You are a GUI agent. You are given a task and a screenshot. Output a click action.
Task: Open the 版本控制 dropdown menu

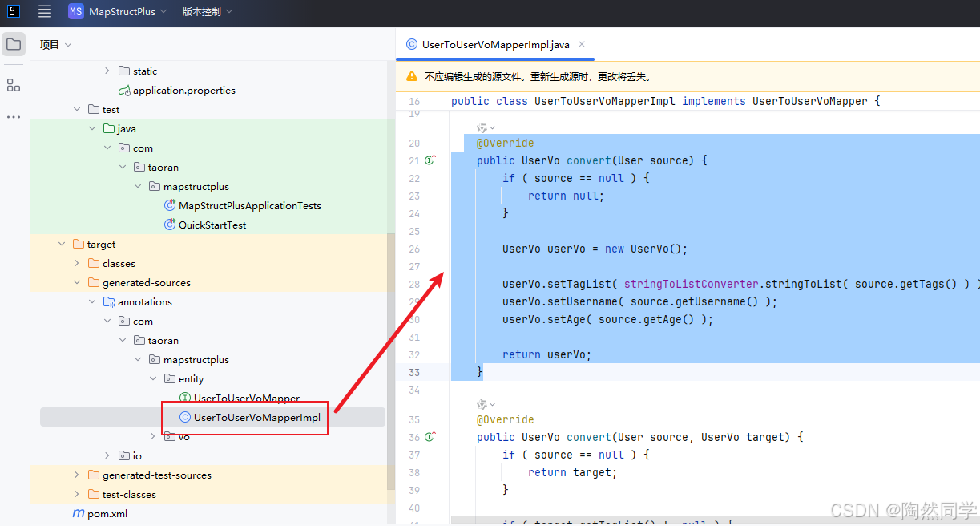(207, 11)
